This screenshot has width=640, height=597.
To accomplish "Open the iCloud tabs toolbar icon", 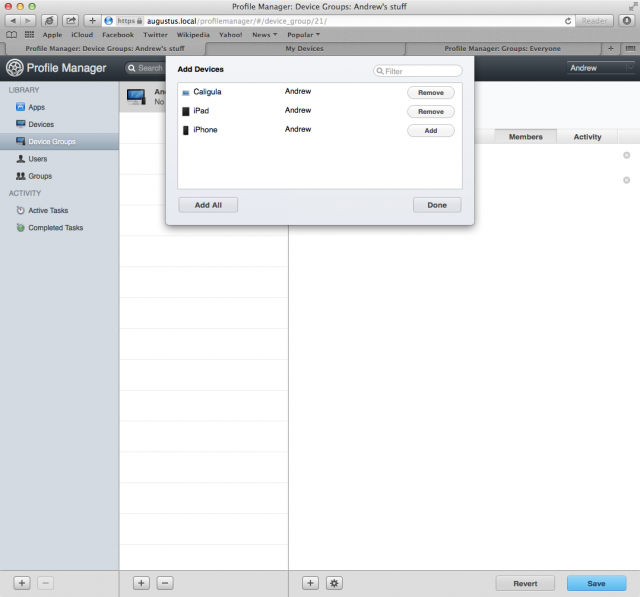I will [x=49, y=20].
